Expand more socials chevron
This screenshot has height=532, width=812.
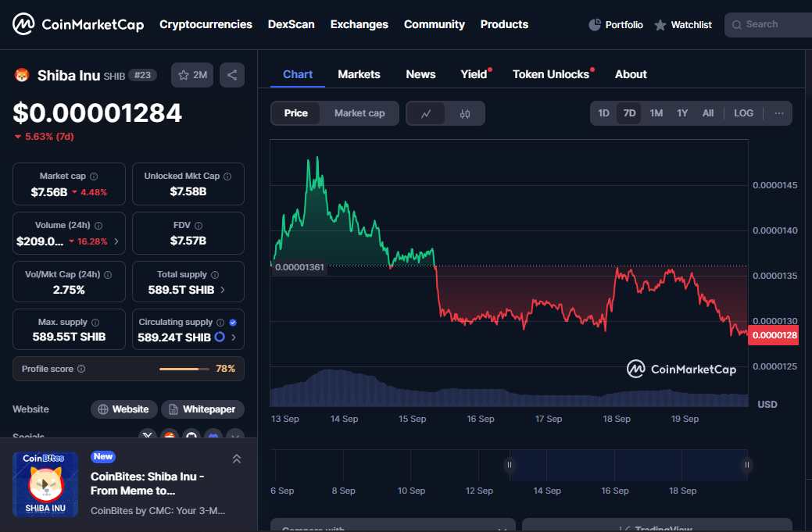click(235, 435)
